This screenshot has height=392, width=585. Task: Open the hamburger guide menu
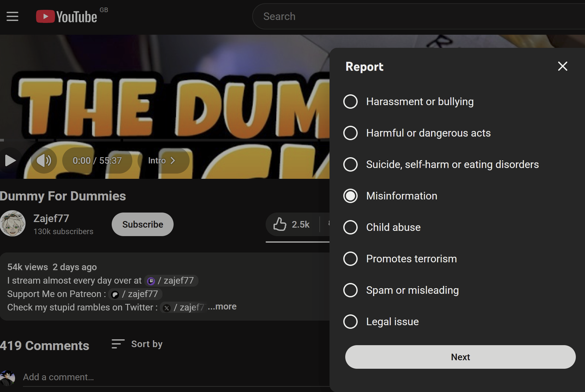tap(12, 16)
